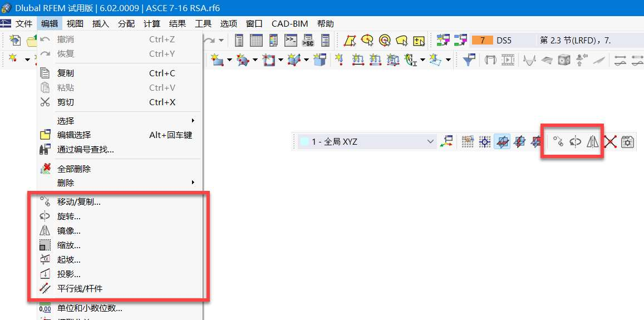This screenshot has height=320, width=644.
Task: Open the tables list icon after redo arrow
Action: coord(239,40)
